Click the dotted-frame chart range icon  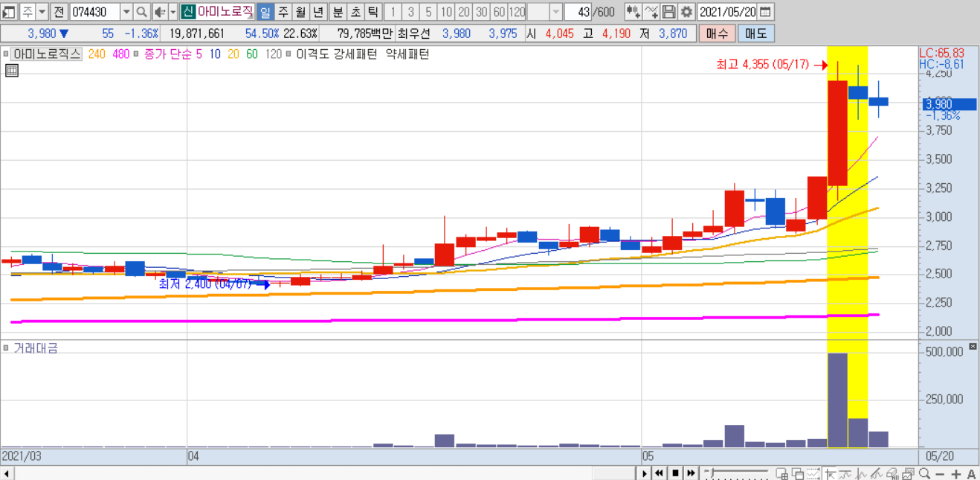pyautogui.click(x=813, y=473)
